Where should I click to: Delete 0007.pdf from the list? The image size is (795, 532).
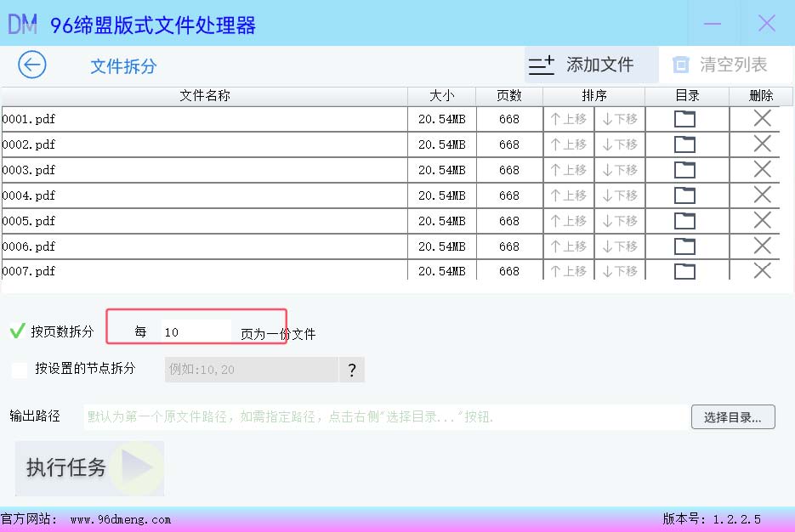763,271
